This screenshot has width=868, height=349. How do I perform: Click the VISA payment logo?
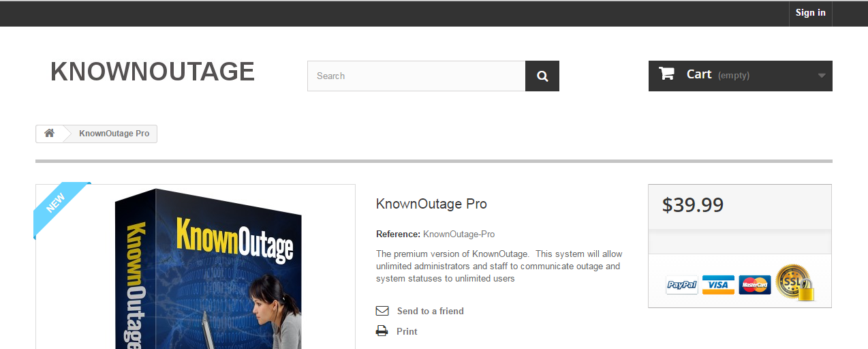click(x=718, y=285)
